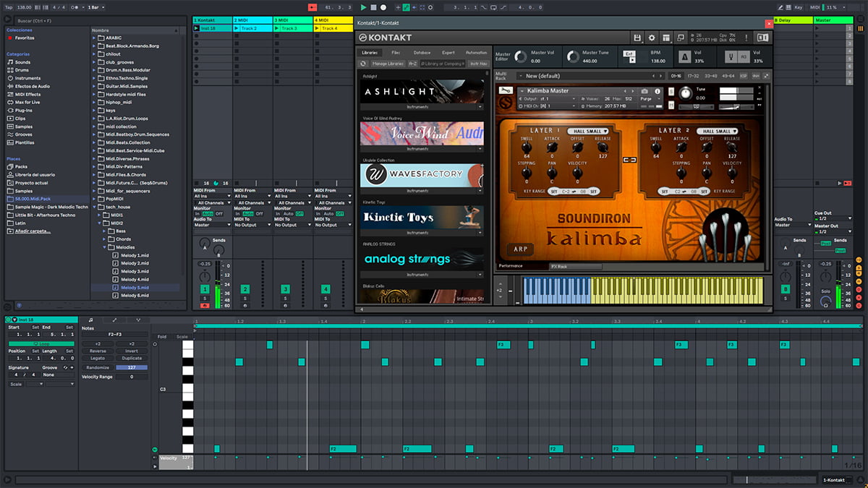
Task: Expand the ARABIC folder
Action: tap(94, 38)
